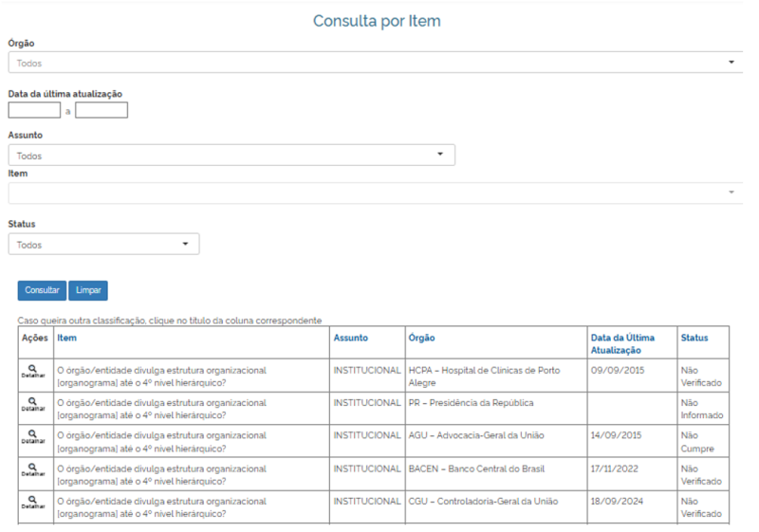Expand the Órgão dropdown
This screenshot has height=532, width=759.
pos(375,63)
